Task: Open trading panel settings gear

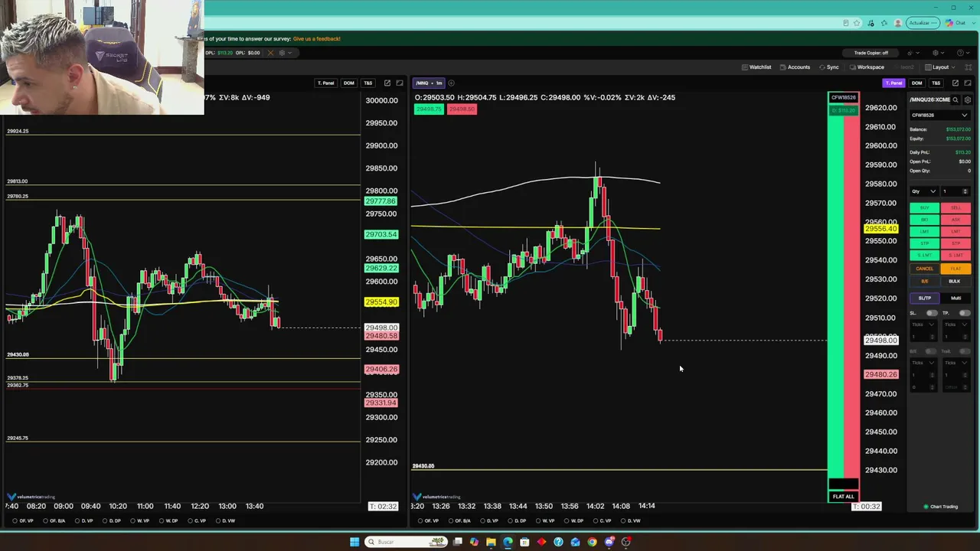Action: click(968, 99)
